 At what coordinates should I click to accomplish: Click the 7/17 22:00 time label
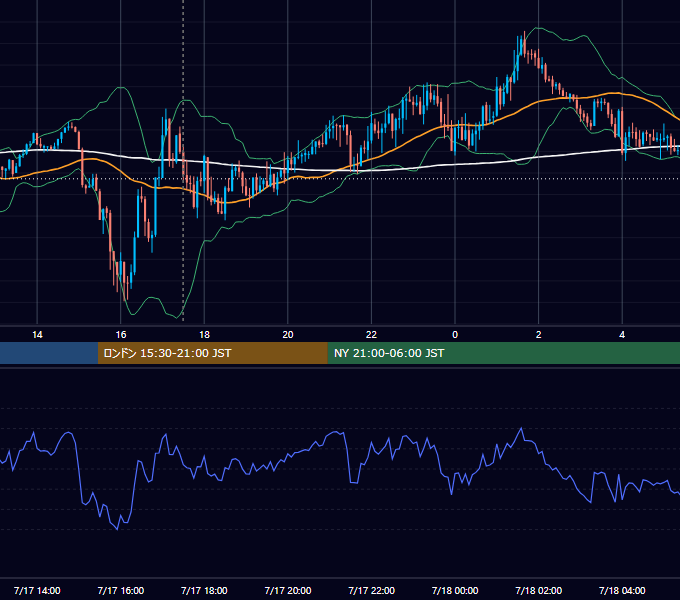[x=371, y=590]
